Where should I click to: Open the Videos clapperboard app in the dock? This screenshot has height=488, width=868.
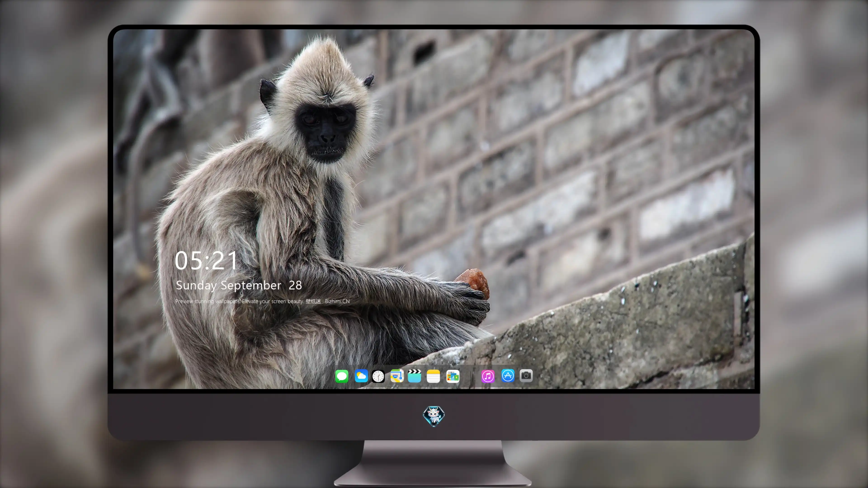tap(415, 376)
